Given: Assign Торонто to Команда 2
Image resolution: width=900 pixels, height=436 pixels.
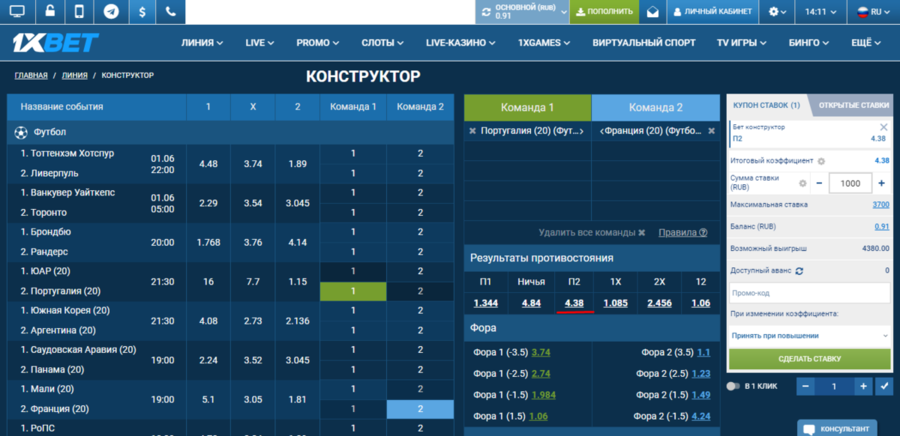Looking at the screenshot, I should coord(420,212).
